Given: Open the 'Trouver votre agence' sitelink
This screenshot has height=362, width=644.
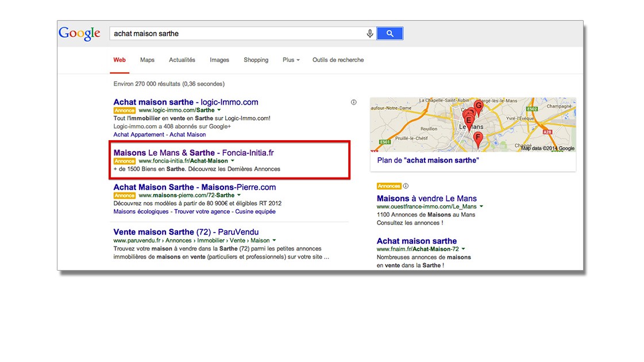Looking at the screenshot, I should tap(202, 211).
